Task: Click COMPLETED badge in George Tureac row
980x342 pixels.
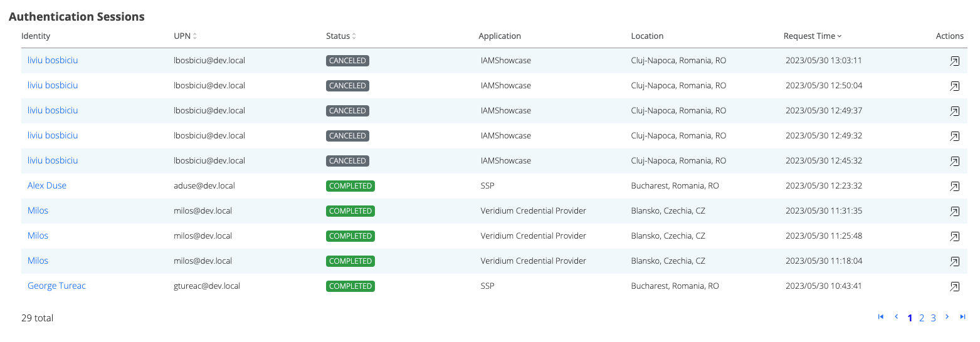Action: 350,286
